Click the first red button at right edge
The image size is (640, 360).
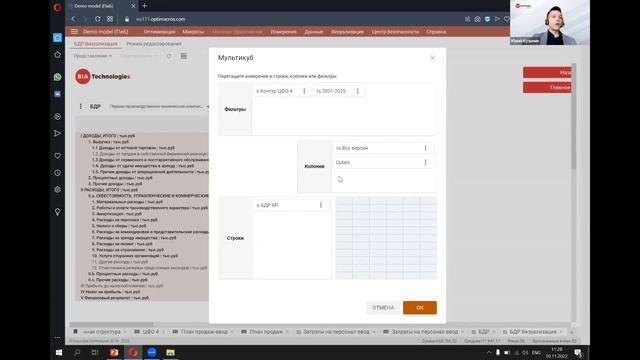click(x=547, y=72)
